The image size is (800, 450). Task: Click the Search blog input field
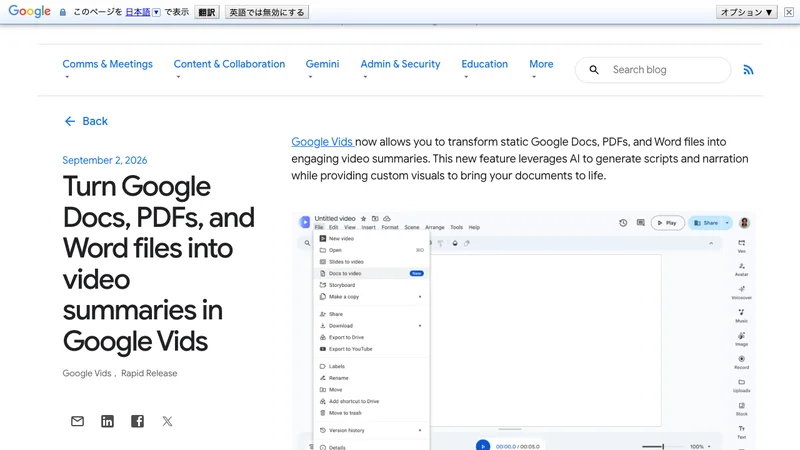[653, 70]
